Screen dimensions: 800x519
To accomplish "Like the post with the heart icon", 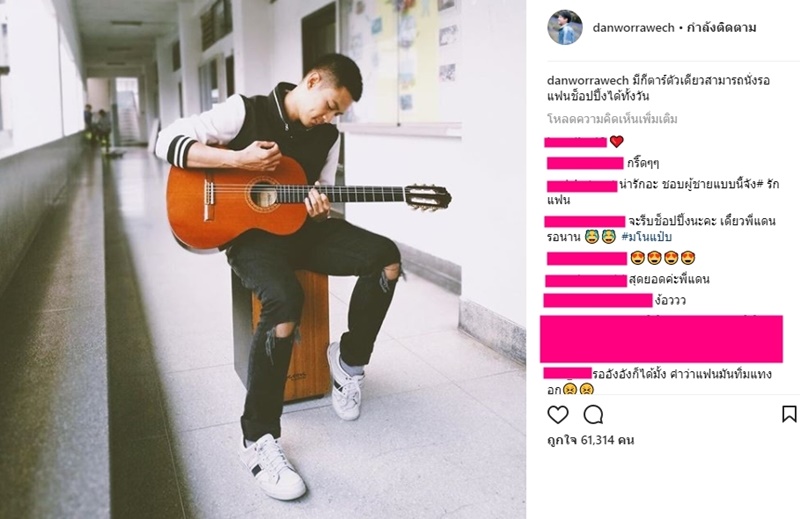I will (x=558, y=414).
